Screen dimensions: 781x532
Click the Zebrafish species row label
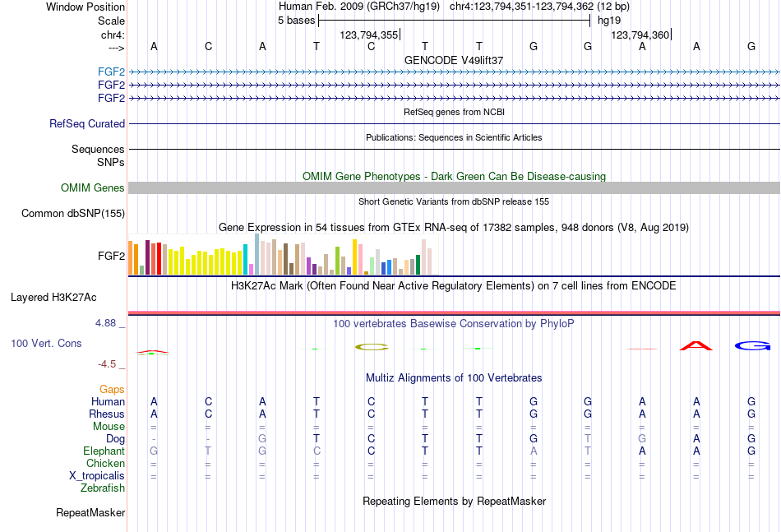tap(103, 488)
